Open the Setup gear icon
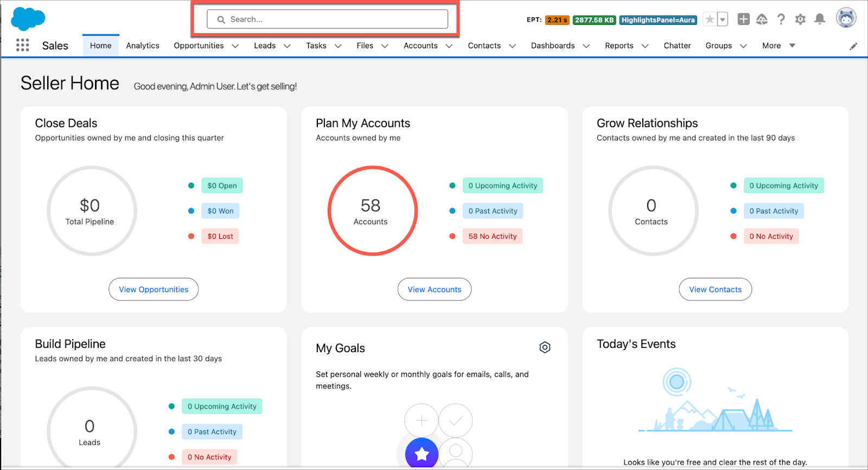868x470 pixels. [x=800, y=20]
